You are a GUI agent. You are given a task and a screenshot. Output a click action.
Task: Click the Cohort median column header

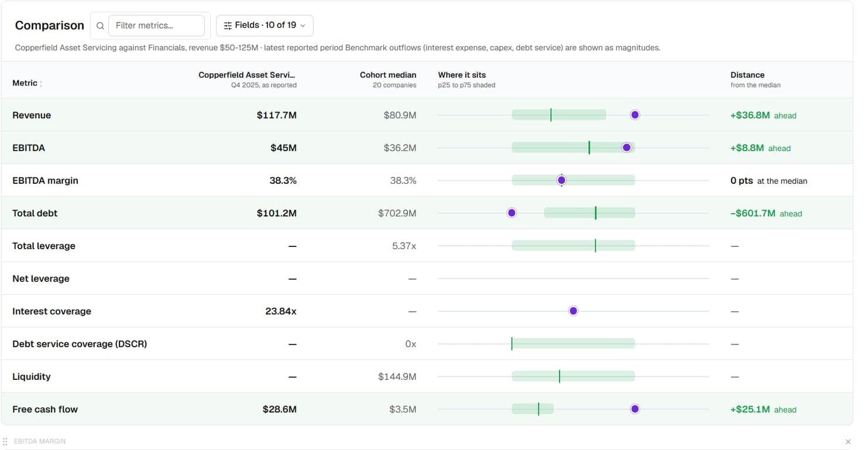click(388, 75)
